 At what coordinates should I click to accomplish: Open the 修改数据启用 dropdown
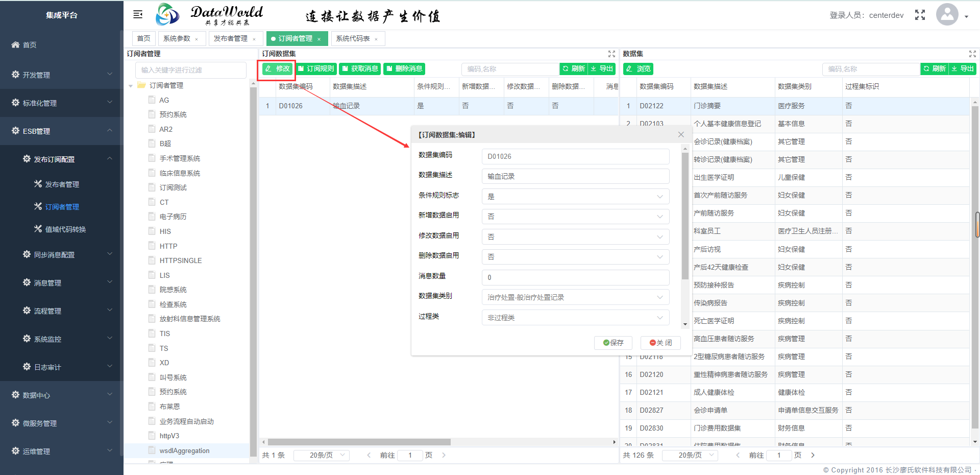coord(575,237)
